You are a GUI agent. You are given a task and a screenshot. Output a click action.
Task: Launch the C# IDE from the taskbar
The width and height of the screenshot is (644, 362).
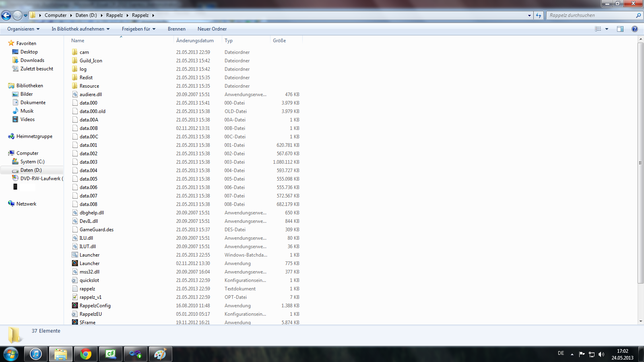[x=111, y=354]
